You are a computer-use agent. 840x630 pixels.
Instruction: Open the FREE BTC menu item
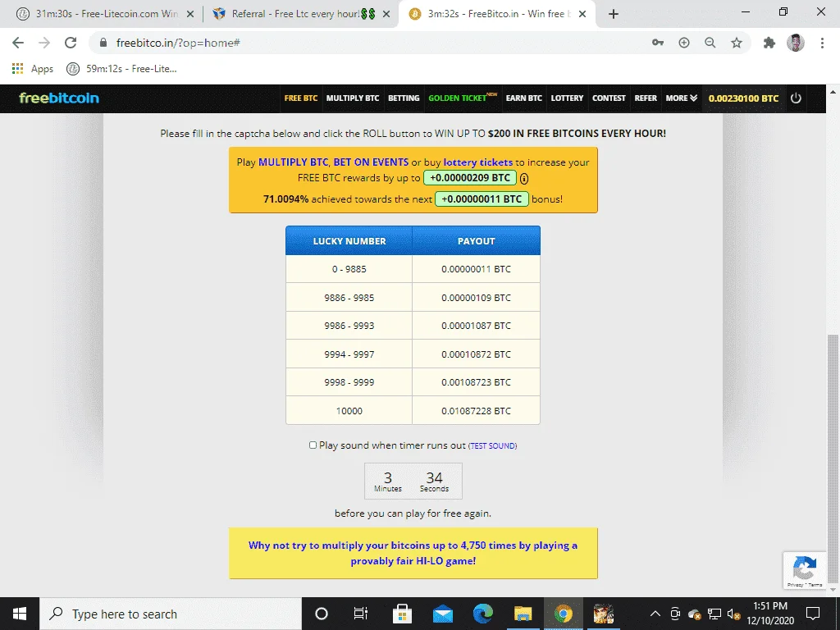coord(301,98)
